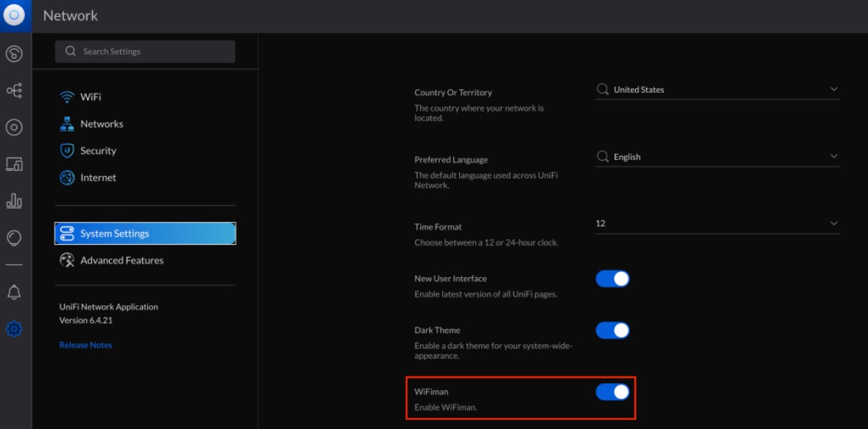
Task: Click the System Settings toggles icon
Action: pyautogui.click(x=67, y=234)
